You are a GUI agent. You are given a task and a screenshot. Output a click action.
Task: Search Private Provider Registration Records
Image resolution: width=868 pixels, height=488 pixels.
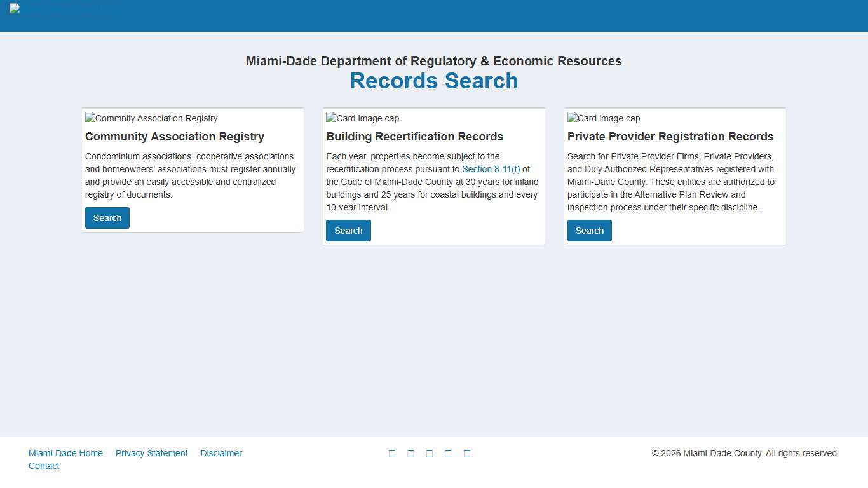click(x=589, y=230)
